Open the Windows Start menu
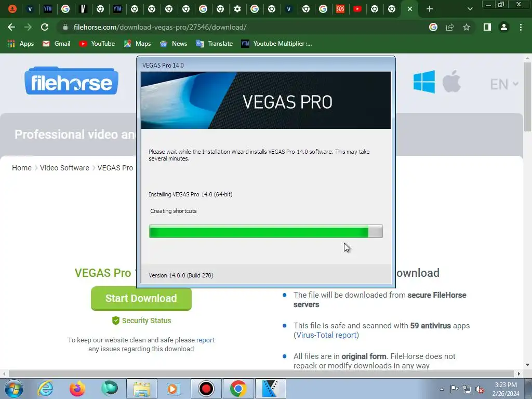 (x=14, y=389)
